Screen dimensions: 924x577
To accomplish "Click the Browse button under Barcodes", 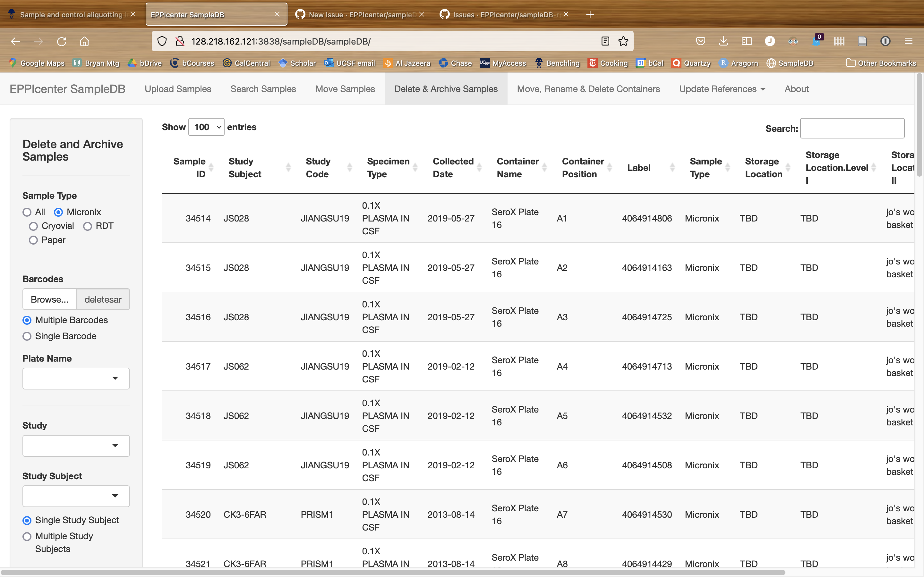I will (x=49, y=299).
